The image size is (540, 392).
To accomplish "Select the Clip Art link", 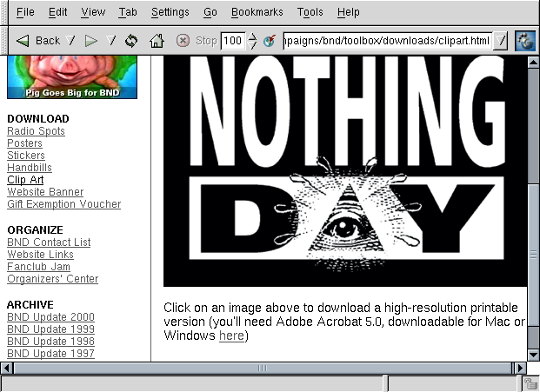I will [x=25, y=180].
